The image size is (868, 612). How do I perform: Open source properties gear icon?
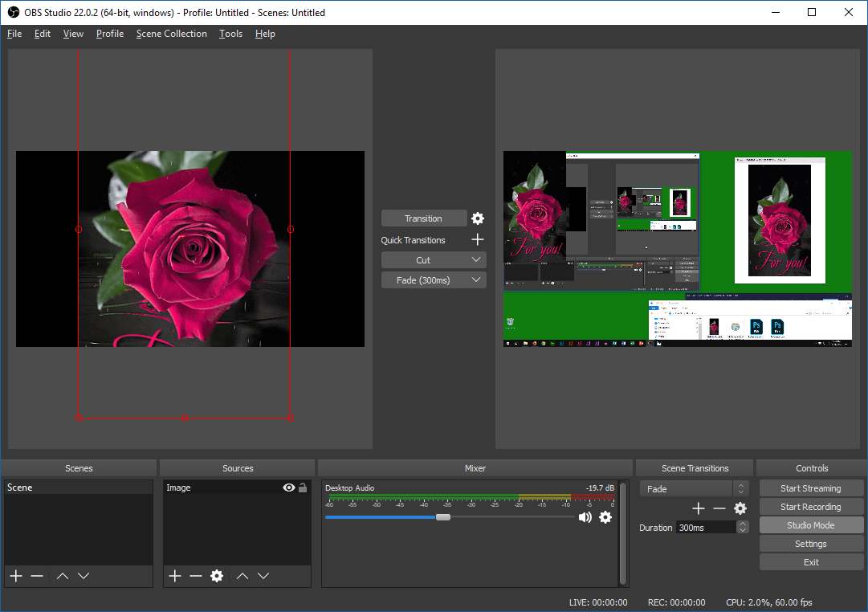(x=216, y=576)
